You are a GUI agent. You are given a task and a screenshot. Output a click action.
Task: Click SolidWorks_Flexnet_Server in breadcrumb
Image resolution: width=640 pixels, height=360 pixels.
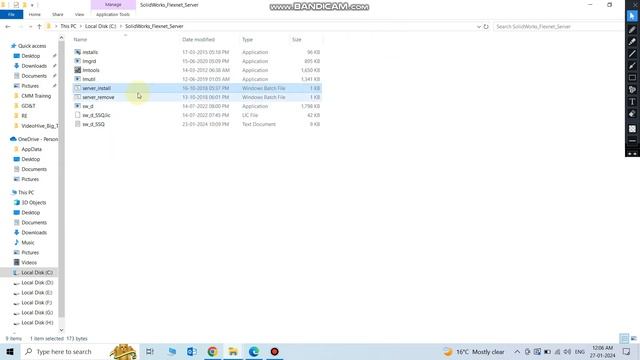tap(154, 26)
